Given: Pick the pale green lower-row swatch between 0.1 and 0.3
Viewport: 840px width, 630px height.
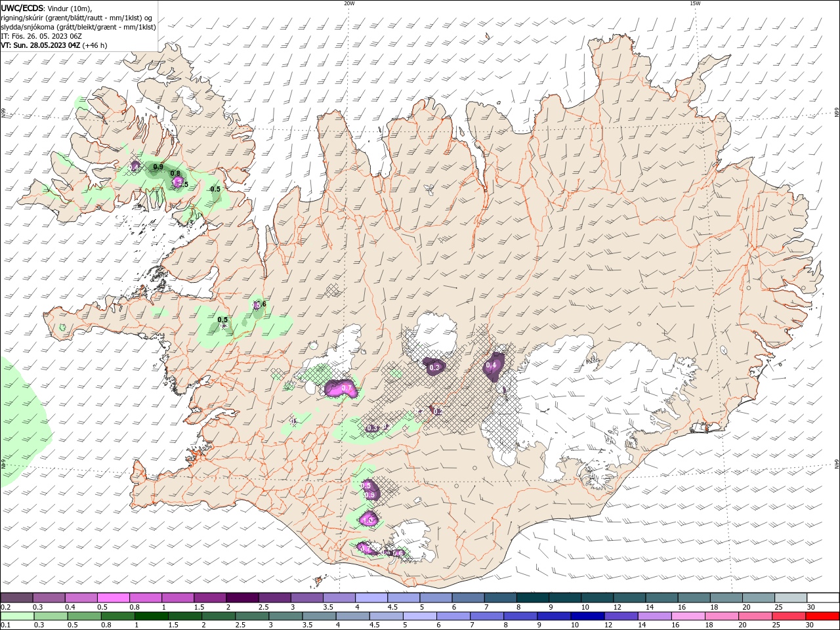Looking at the screenshot, I should click(x=17, y=616).
